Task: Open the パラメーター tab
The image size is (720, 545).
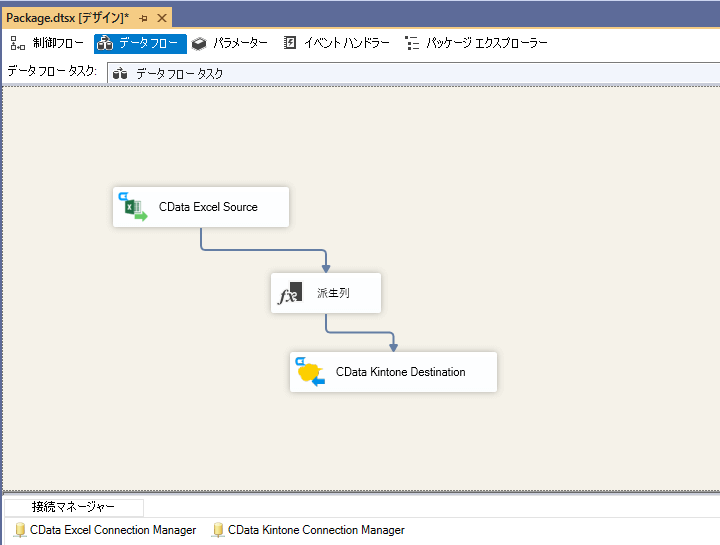Action: 230,44
